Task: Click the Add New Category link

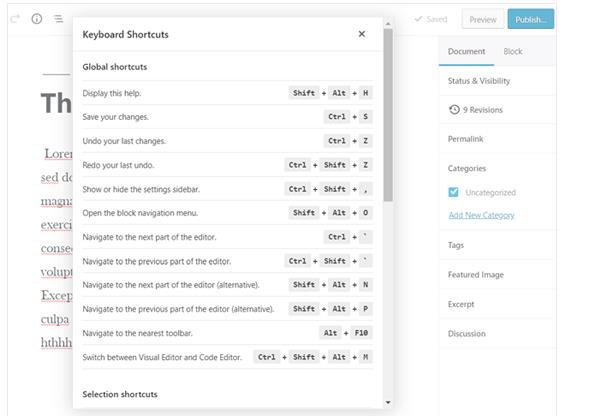Action: click(481, 215)
